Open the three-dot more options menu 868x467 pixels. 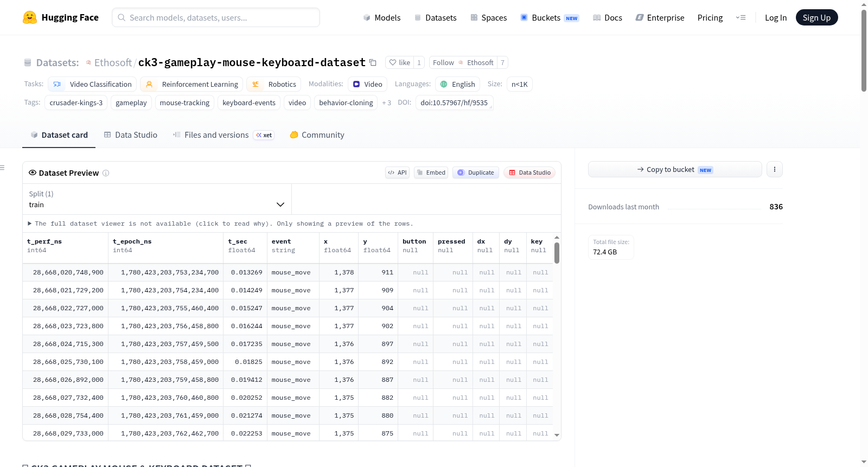coord(775,169)
